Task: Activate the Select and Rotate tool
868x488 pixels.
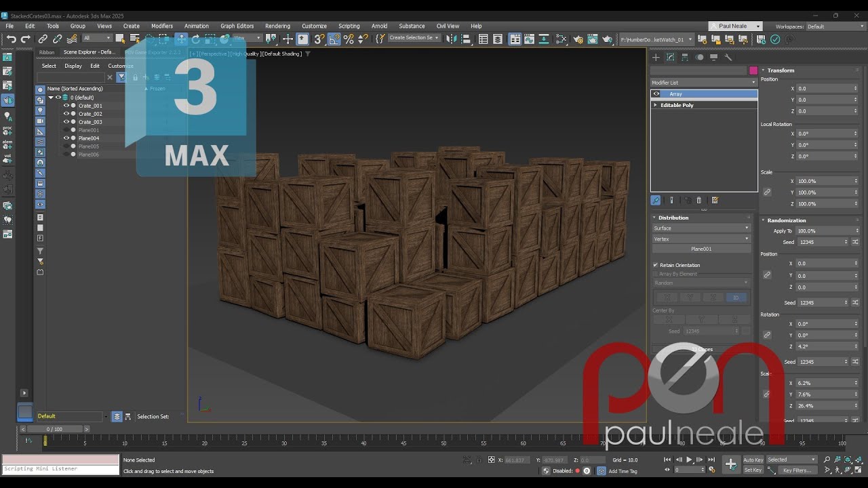Action: tap(196, 39)
